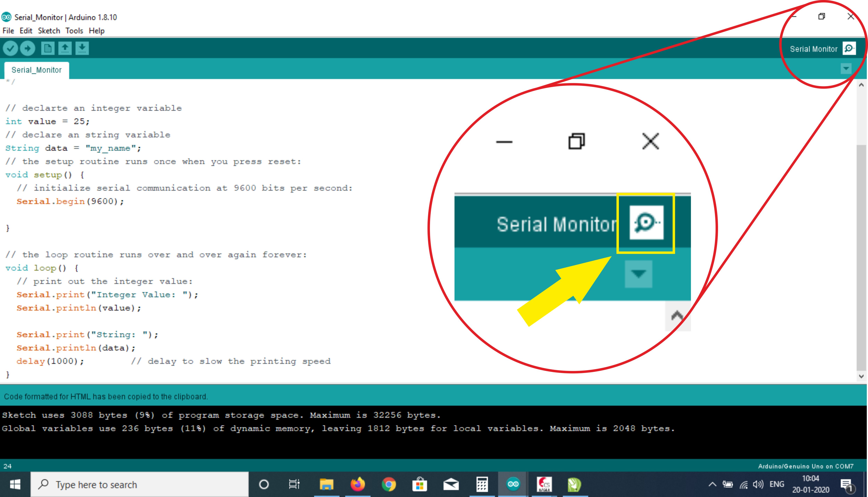The height and width of the screenshot is (497, 868).
Task: Open Cortana circle icon on taskbar
Action: click(264, 484)
